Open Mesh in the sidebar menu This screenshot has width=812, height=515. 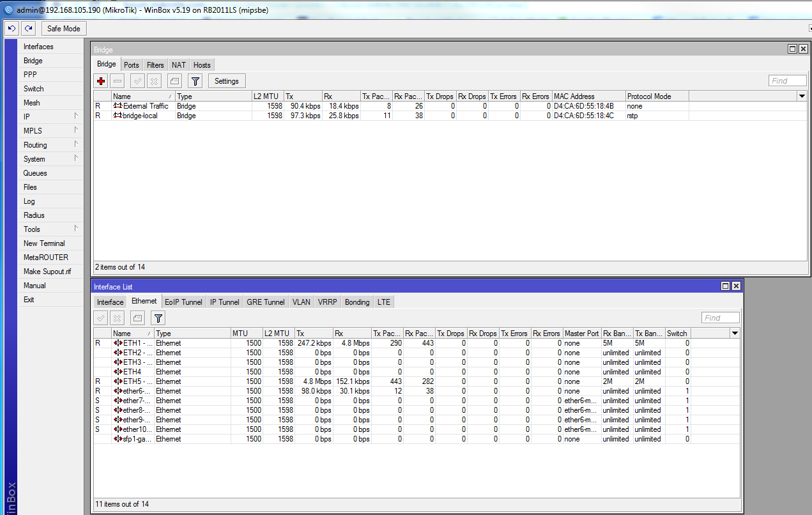coord(50,103)
